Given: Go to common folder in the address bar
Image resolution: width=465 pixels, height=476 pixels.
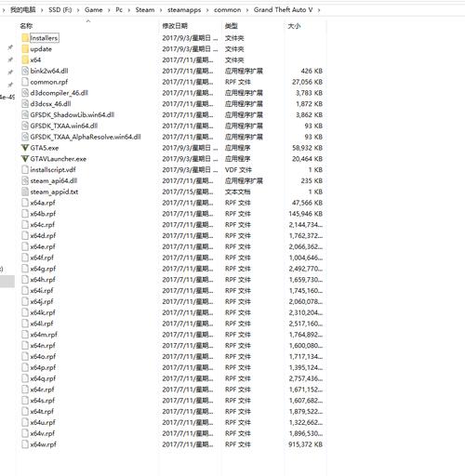Looking at the screenshot, I should coord(227,10).
